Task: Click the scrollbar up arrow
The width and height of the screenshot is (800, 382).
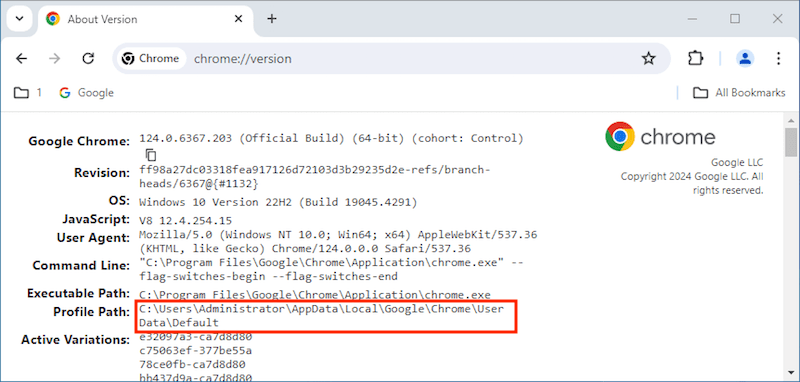Action: [790, 120]
